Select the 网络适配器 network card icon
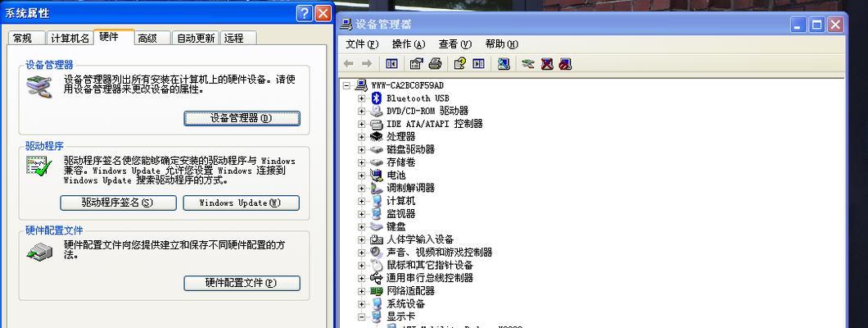Screen dimensions: 868x328 point(377,291)
